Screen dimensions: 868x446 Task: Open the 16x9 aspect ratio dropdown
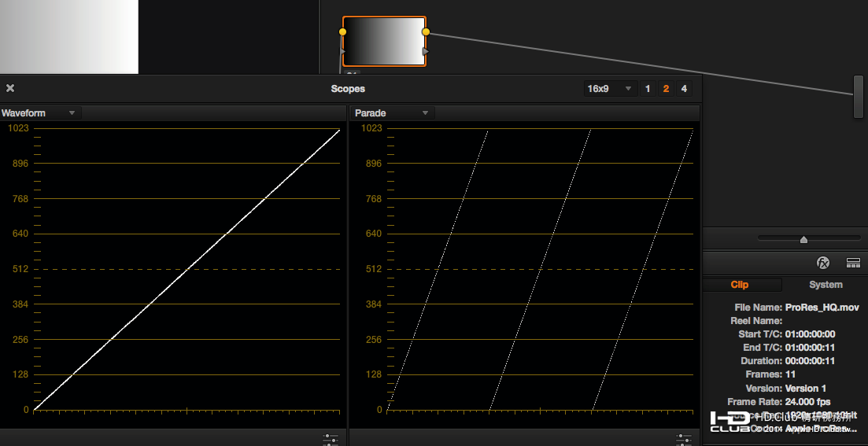610,89
